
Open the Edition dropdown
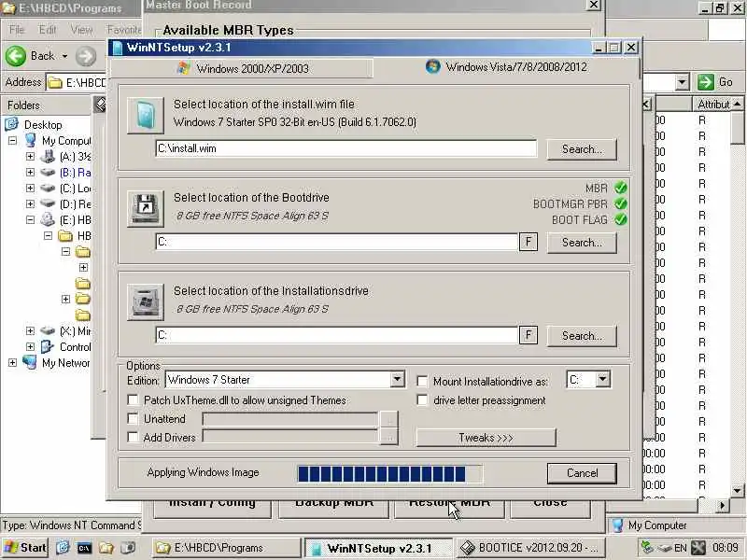397,380
